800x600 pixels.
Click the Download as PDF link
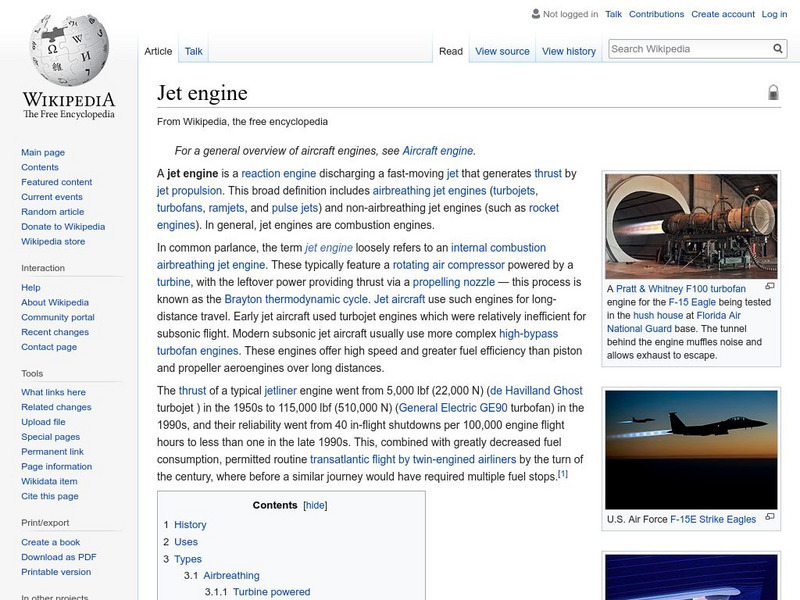pyautogui.click(x=59, y=557)
